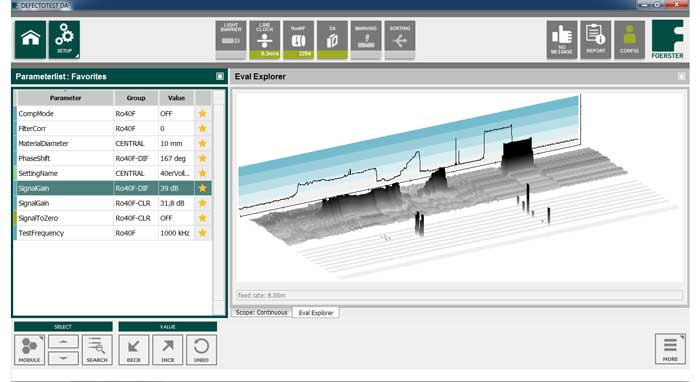Maximize the Eval Explorer panel

point(681,76)
